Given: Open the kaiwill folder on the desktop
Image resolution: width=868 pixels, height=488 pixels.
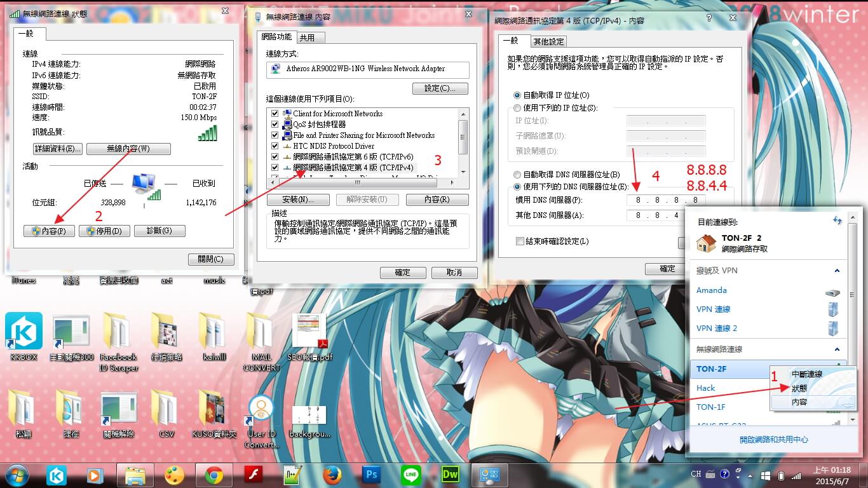Looking at the screenshot, I should (x=214, y=337).
